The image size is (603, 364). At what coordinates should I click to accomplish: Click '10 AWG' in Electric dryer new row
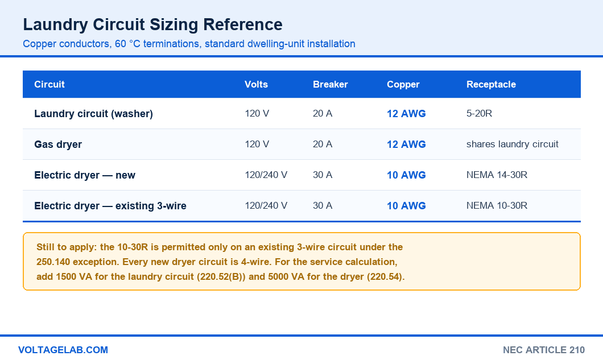click(x=407, y=175)
